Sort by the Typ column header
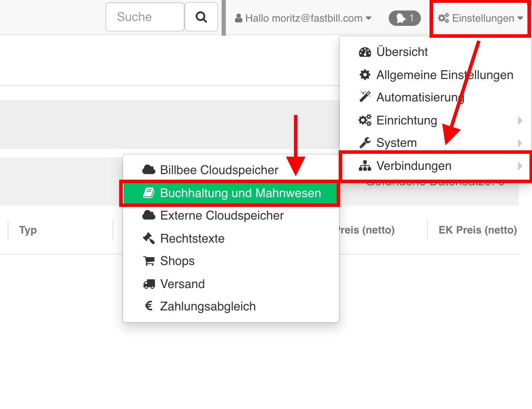 tap(28, 230)
